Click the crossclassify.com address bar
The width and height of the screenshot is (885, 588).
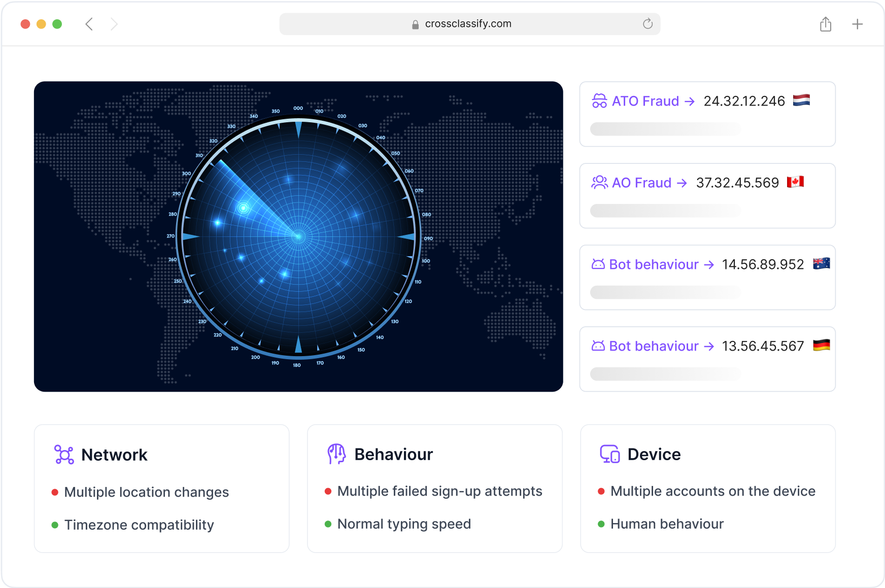click(x=468, y=24)
